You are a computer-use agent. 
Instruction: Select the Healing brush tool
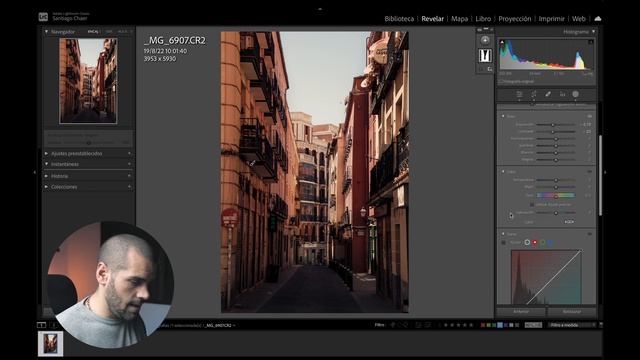[548, 94]
